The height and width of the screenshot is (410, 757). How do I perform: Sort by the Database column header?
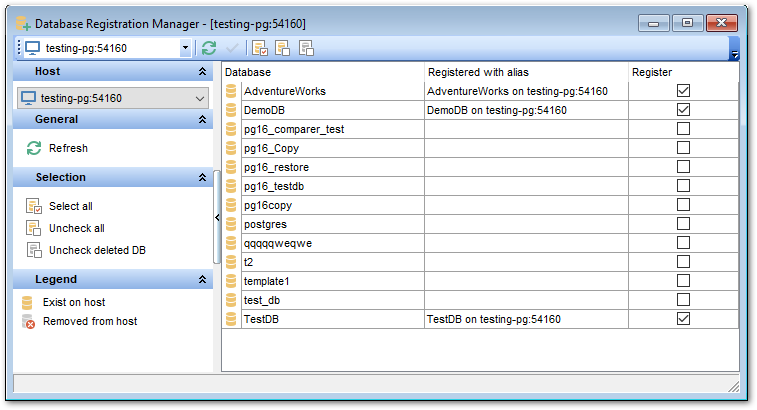click(322, 72)
